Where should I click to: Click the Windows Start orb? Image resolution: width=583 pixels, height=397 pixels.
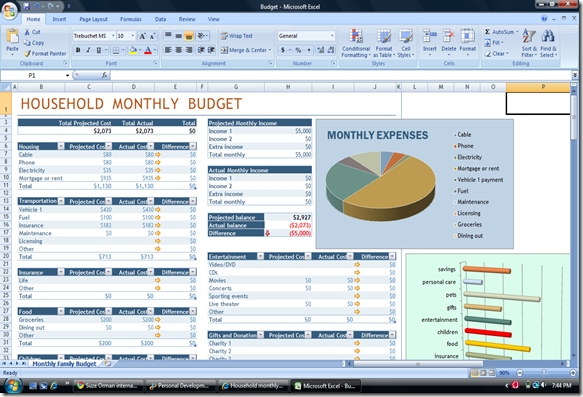click(x=13, y=386)
